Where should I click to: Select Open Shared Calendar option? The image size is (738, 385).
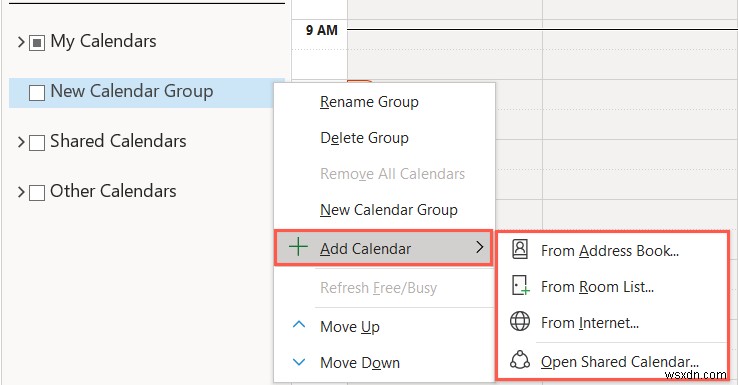click(x=612, y=361)
